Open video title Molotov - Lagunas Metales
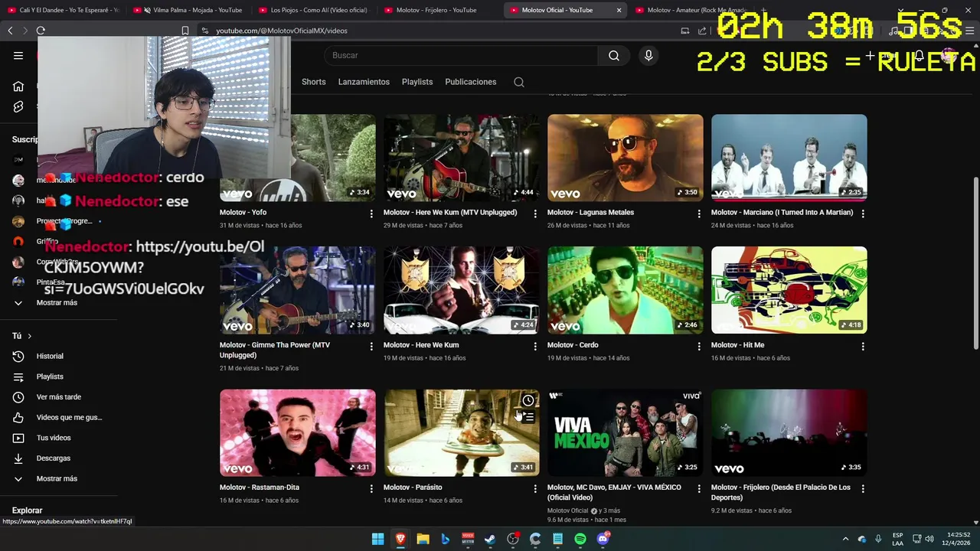Image resolution: width=980 pixels, height=551 pixels. [x=590, y=213]
